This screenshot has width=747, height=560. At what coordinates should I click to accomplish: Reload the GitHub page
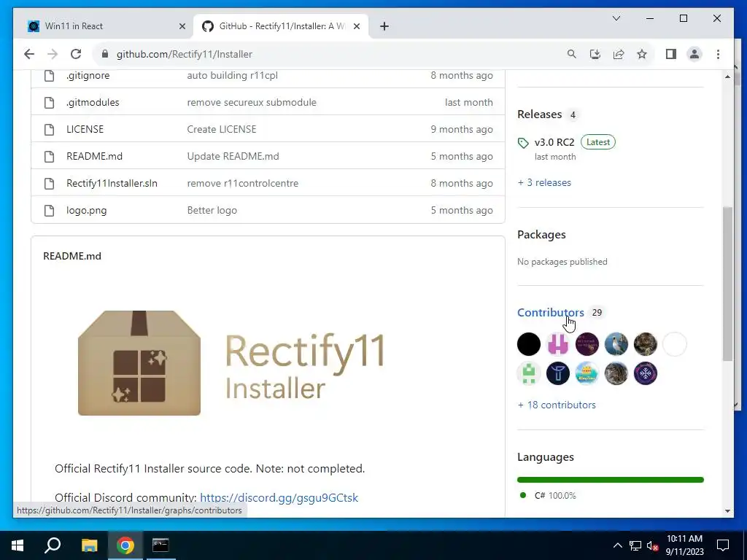pyautogui.click(x=76, y=54)
